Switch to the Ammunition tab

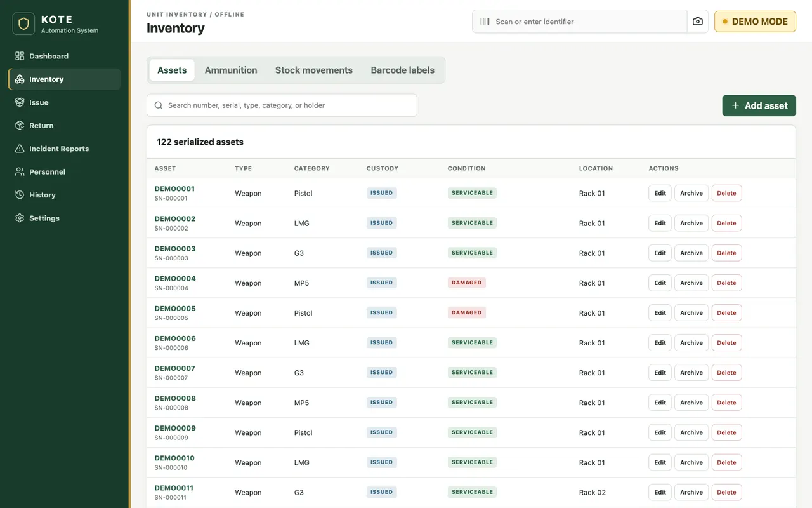tap(231, 70)
